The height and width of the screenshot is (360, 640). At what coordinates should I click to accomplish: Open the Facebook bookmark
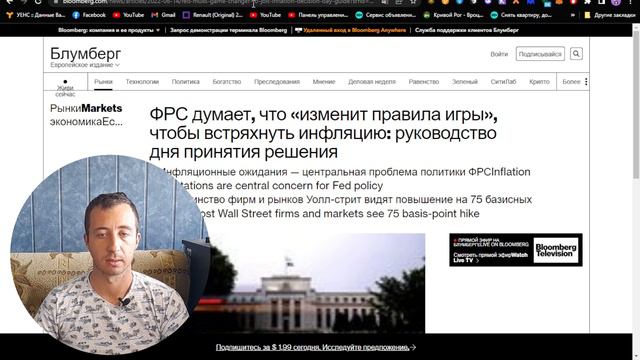click(x=89, y=15)
